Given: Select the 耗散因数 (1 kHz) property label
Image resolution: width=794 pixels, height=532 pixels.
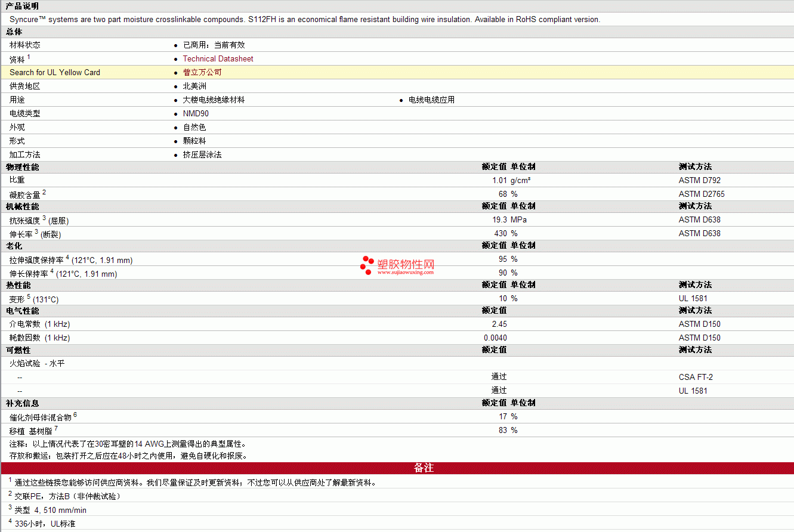Looking at the screenshot, I should [x=40, y=338].
